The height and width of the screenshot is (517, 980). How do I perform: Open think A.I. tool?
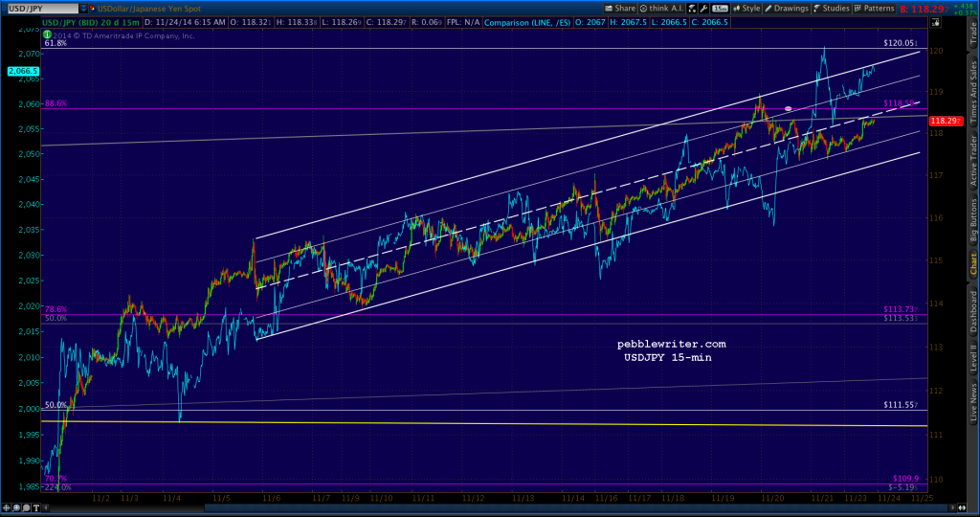(x=661, y=8)
